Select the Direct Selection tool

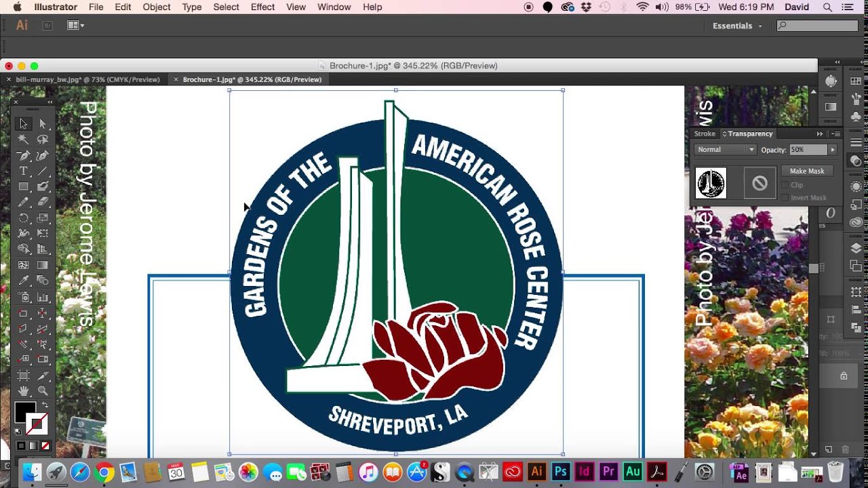(x=43, y=123)
